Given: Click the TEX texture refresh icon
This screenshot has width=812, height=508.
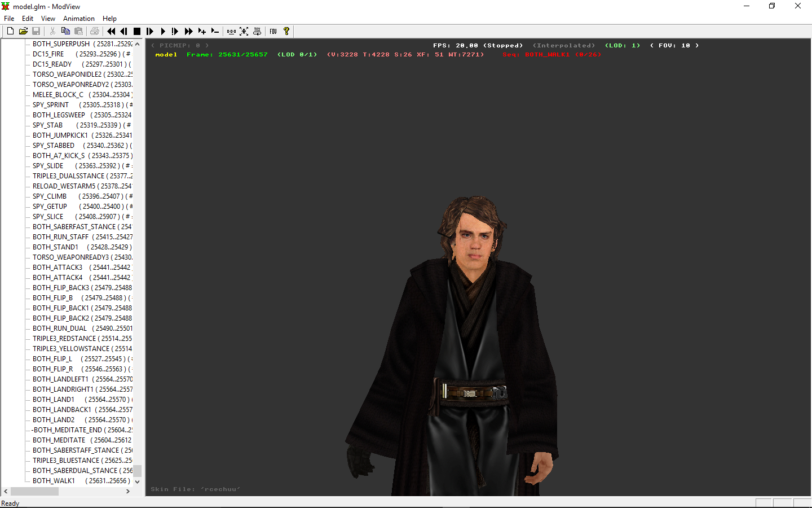Looking at the screenshot, I should (x=257, y=31).
